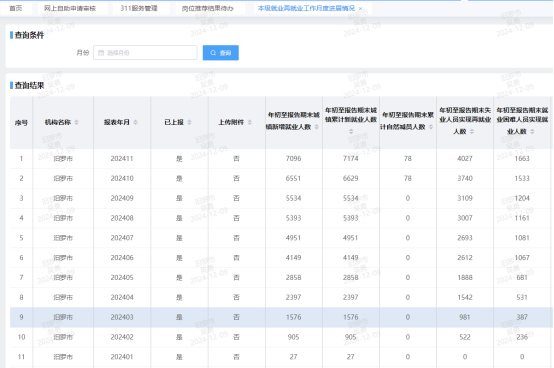Image resolution: width=554 pixels, height=368 pixels.
Task: Switch to the 首页 tab
Action: pyautogui.click(x=16, y=8)
